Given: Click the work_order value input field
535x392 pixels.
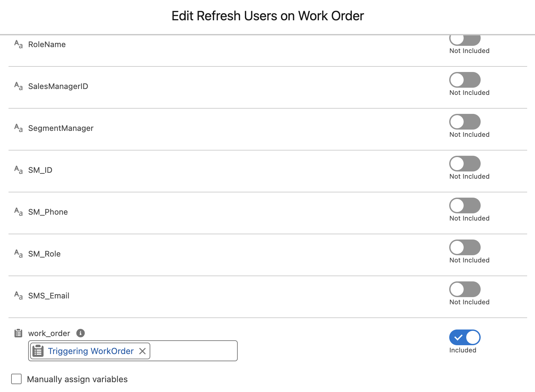Looking at the screenshot, I should 193,351.
